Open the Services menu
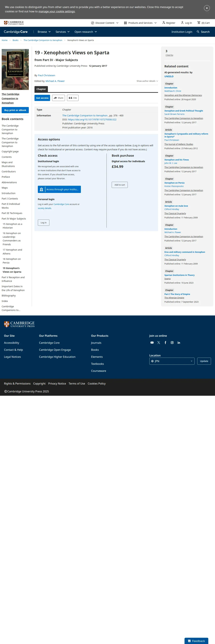The image size is (215, 644). [x=63, y=32]
